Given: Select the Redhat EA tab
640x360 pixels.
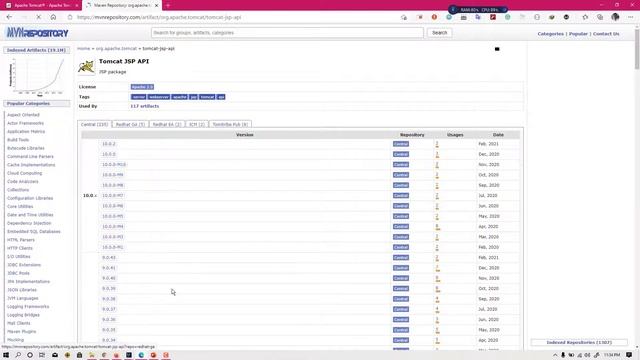Looking at the screenshot, I should (x=167, y=124).
